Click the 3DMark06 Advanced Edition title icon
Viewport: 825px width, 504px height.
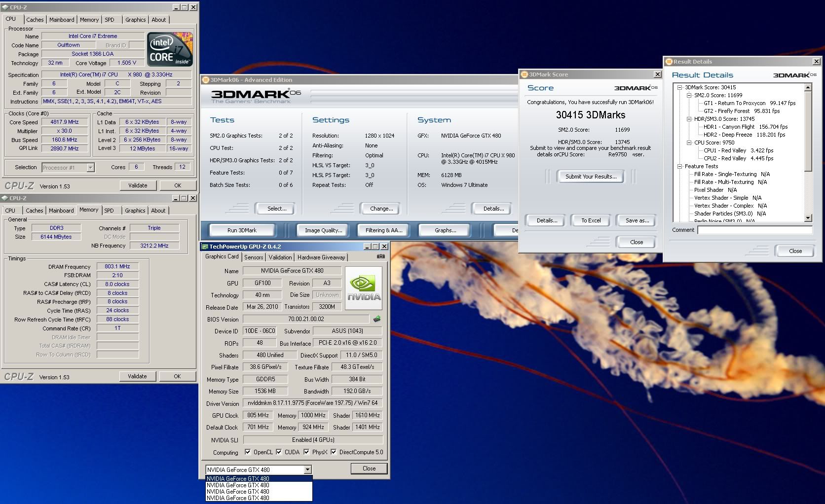click(206, 80)
